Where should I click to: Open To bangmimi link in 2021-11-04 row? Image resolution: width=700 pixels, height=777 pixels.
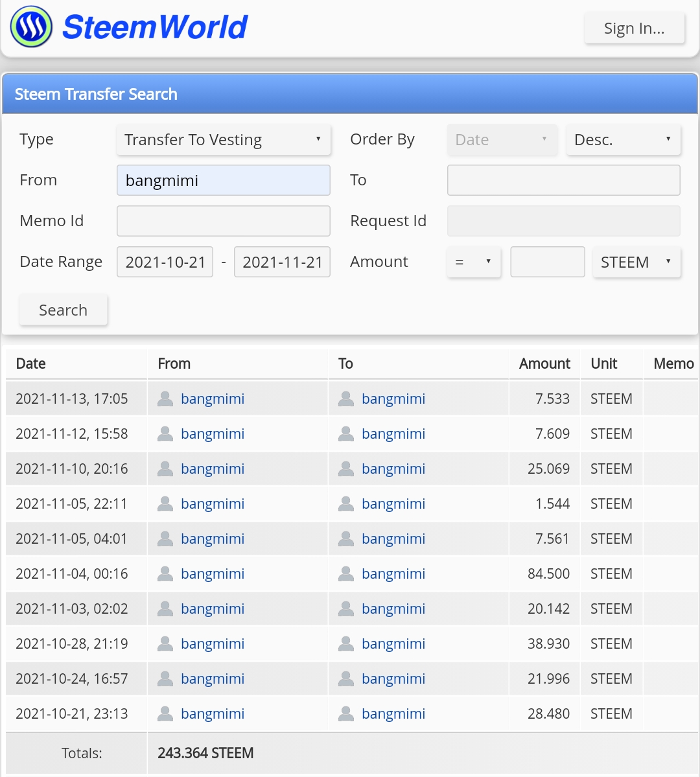click(x=393, y=574)
